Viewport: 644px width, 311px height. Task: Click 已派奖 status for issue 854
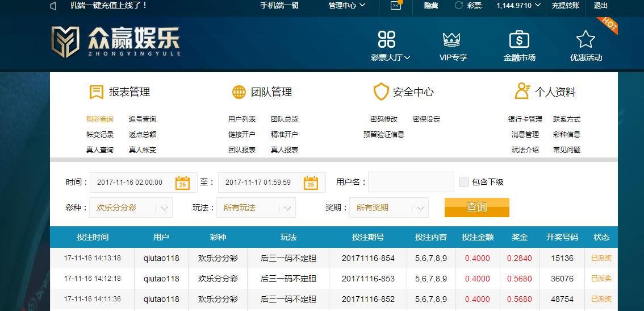point(601,258)
